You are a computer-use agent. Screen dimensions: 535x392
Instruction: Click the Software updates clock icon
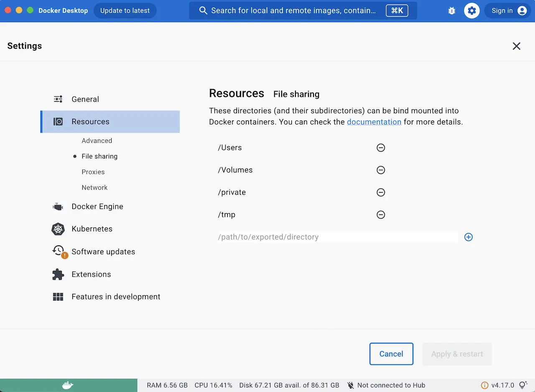pyautogui.click(x=59, y=252)
